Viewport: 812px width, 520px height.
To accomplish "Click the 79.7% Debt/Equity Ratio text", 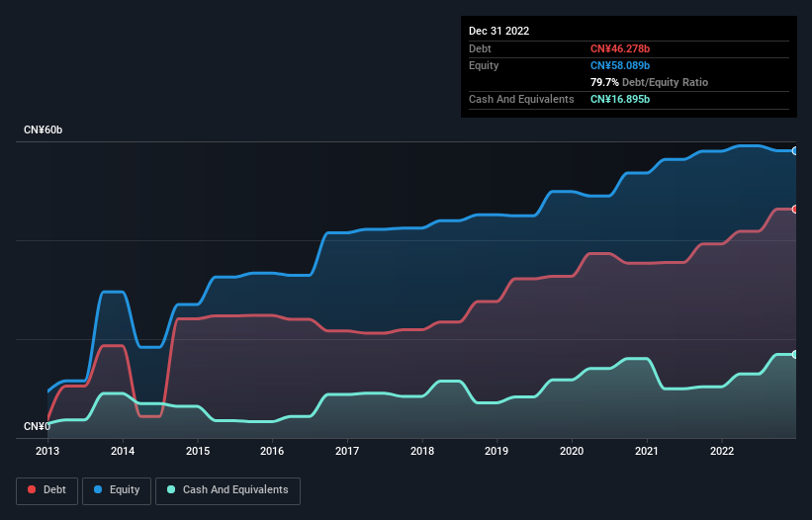I will 650,82.
